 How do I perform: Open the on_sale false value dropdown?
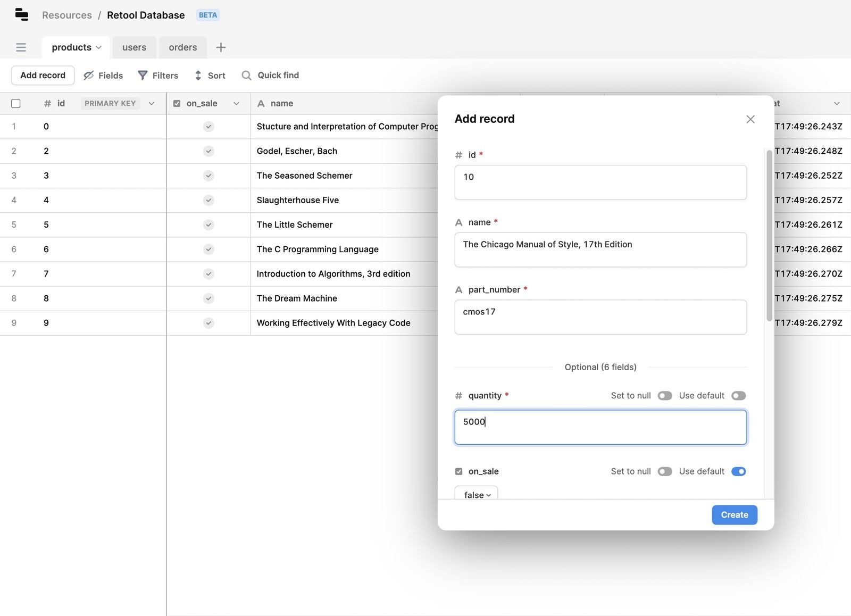coord(477,494)
